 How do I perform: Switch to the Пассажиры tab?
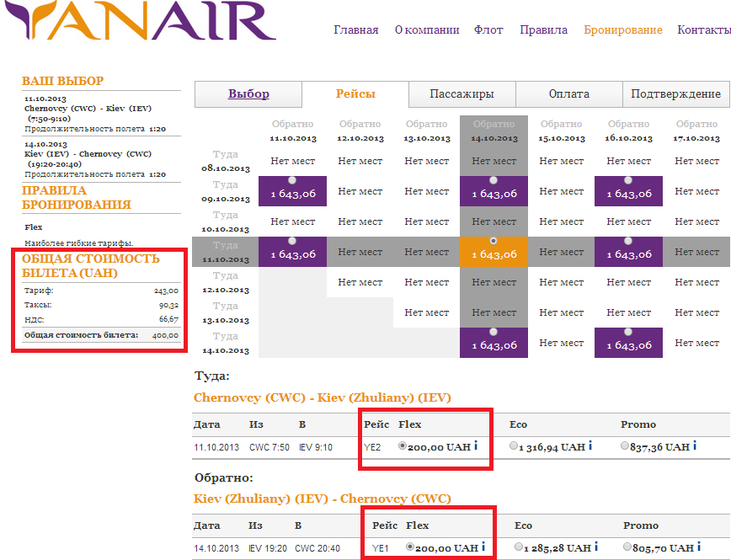462,94
